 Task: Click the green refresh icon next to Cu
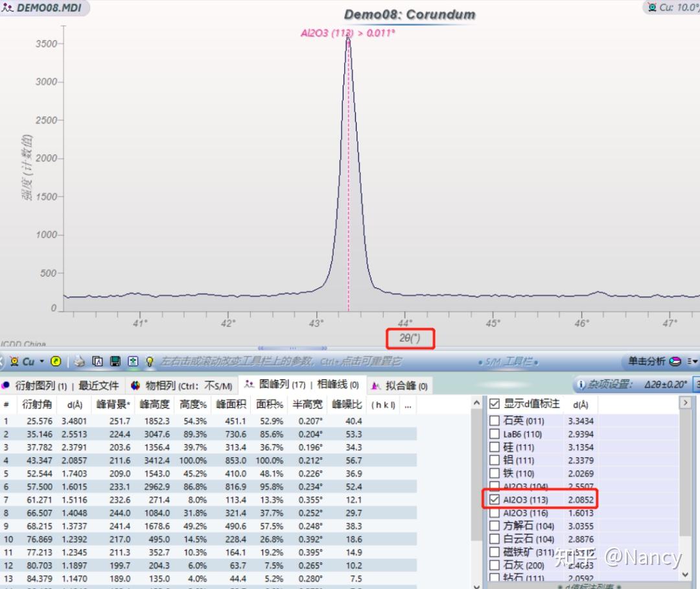click(56, 361)
